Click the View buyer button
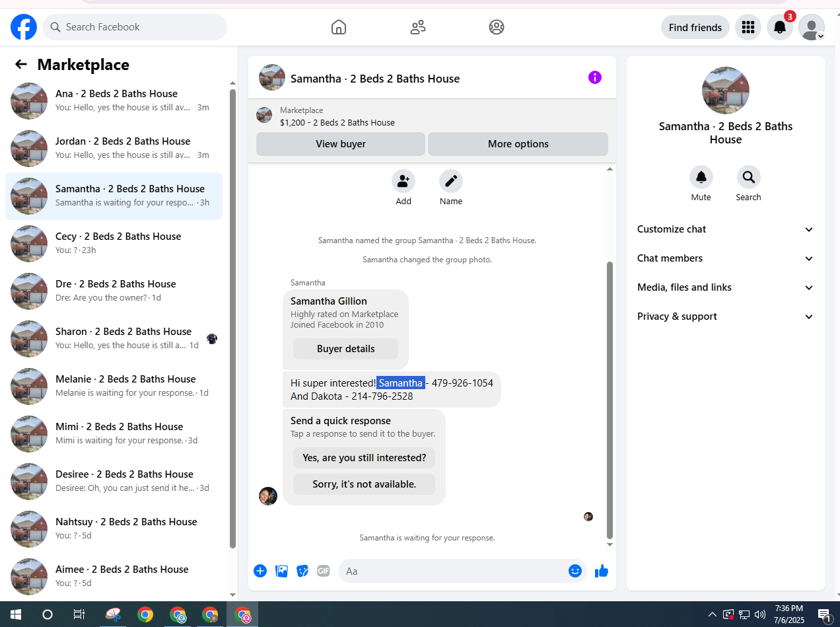This screenshot has width=840, height=627. coord(341,144)
